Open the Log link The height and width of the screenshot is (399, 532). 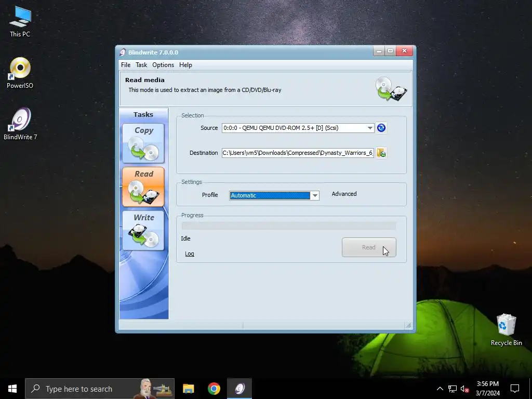coord(189,254)
